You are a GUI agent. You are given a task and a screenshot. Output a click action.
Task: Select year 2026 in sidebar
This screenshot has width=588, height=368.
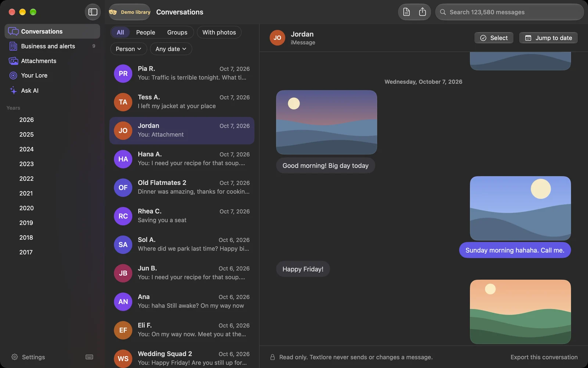26,120
